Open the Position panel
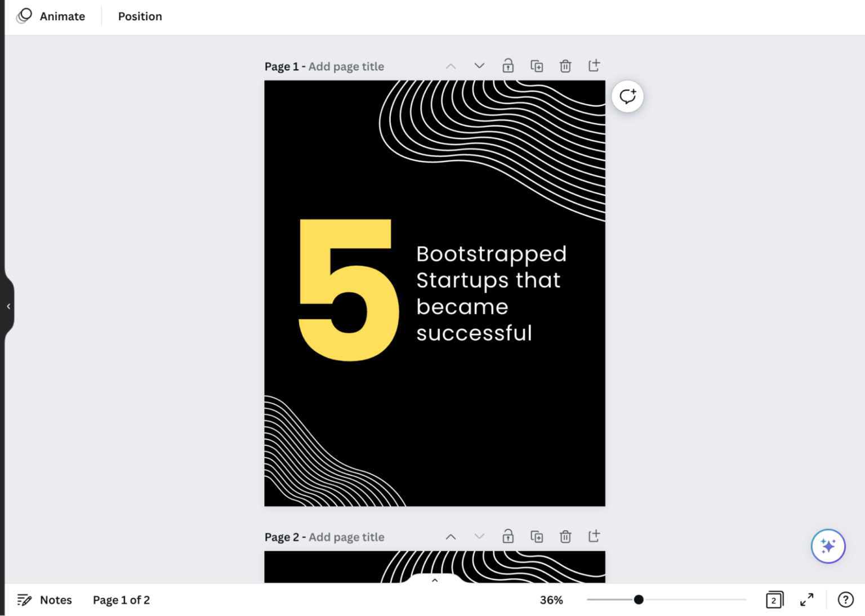Viewport: 865px width, 616px height. (140, 16)
